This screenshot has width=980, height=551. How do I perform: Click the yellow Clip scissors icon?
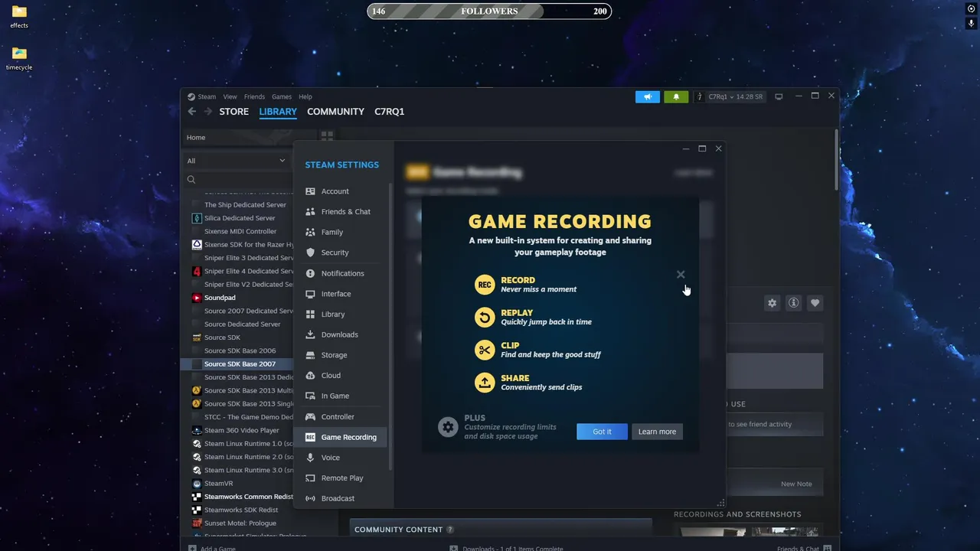(x=485, y=350)
